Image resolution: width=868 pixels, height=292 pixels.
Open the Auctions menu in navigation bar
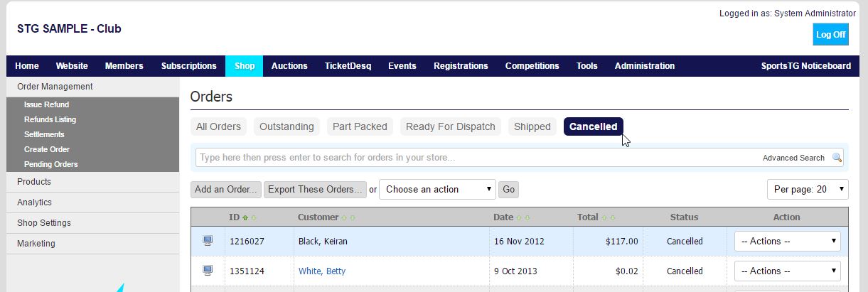coord(289,66)
